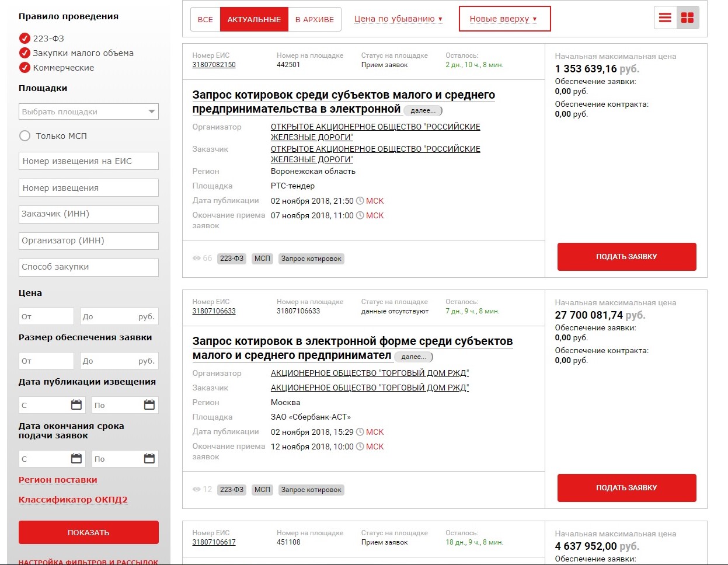Open calendar for publication start date

[76, 405]
